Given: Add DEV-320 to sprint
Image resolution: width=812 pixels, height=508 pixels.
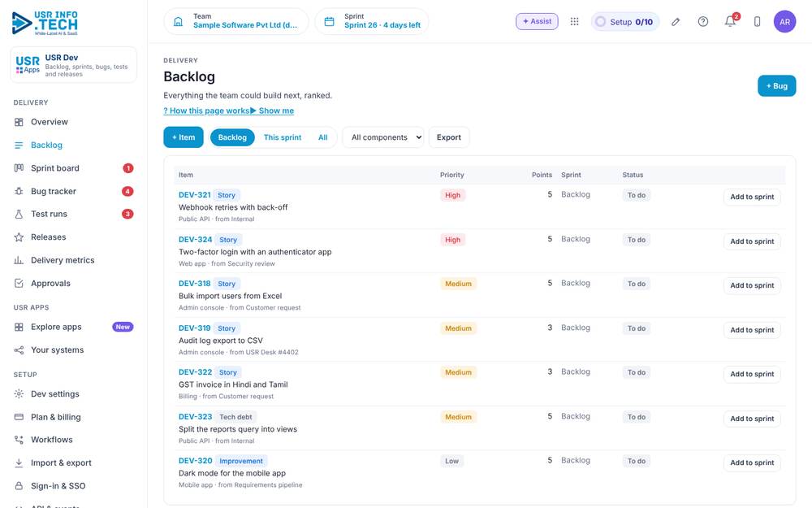Looking at the screenshot, I should pyautogui.click(x=752, y=463).
